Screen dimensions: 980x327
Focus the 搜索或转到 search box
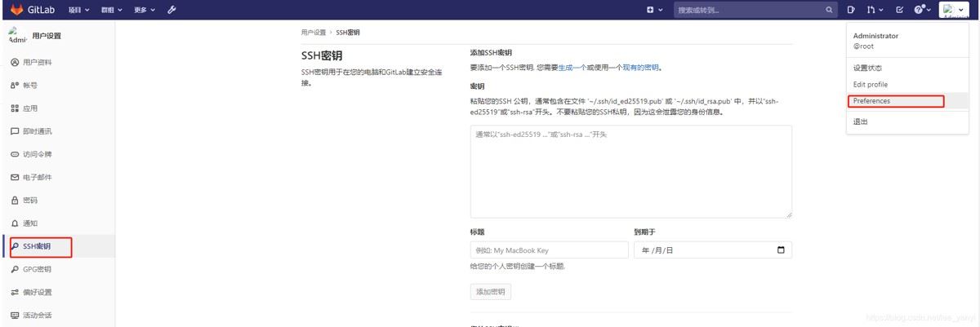(x=755, y=10)
